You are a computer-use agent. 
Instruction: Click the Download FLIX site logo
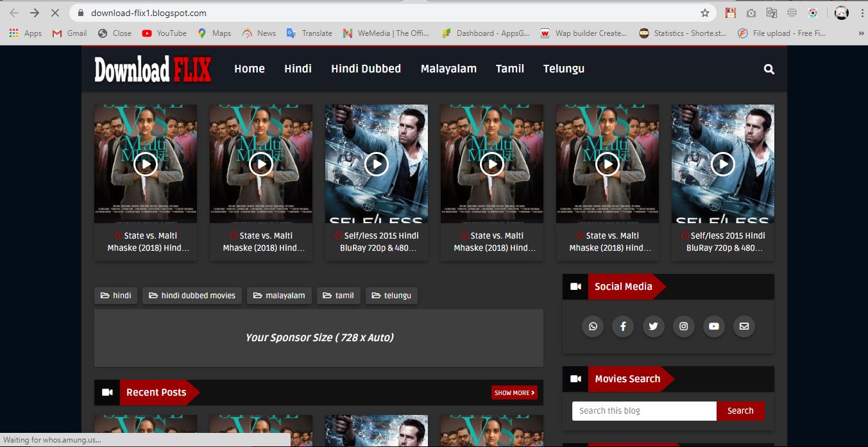click(151, 68)
